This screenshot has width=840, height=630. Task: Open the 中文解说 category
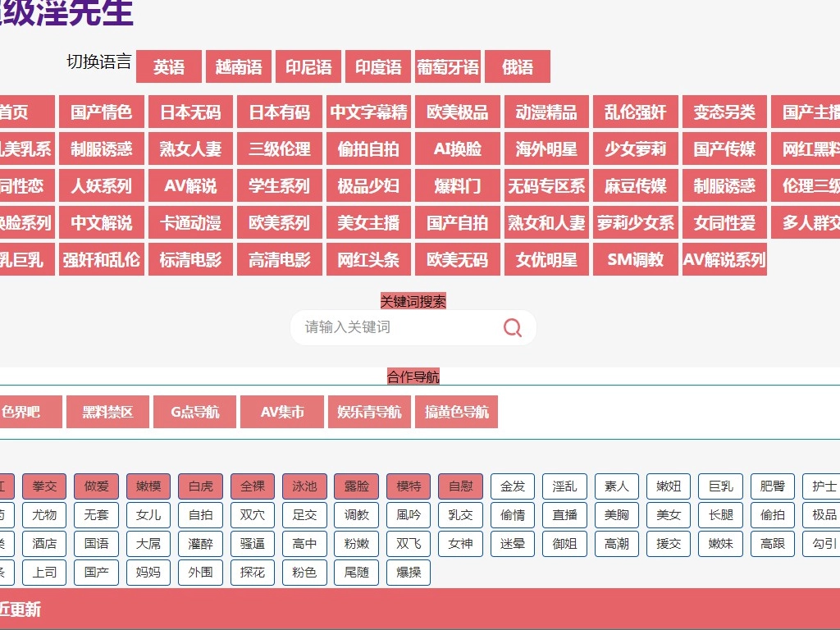(101, 223)
